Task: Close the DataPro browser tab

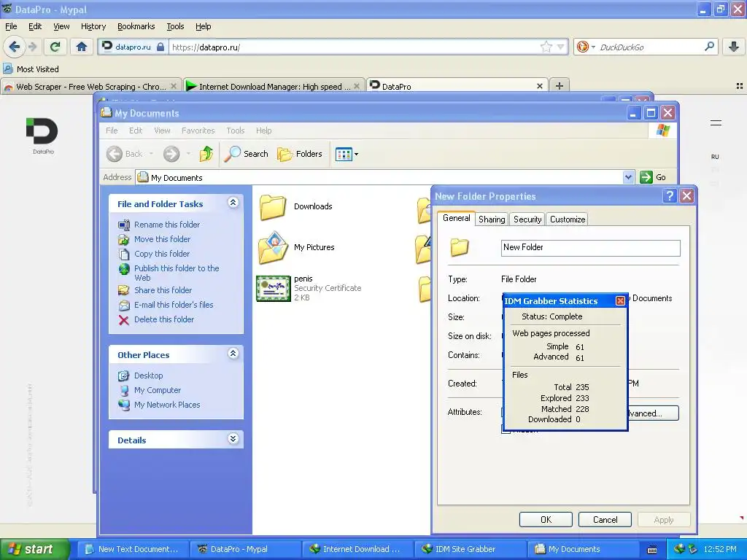Action: click(x=539, y=86)
